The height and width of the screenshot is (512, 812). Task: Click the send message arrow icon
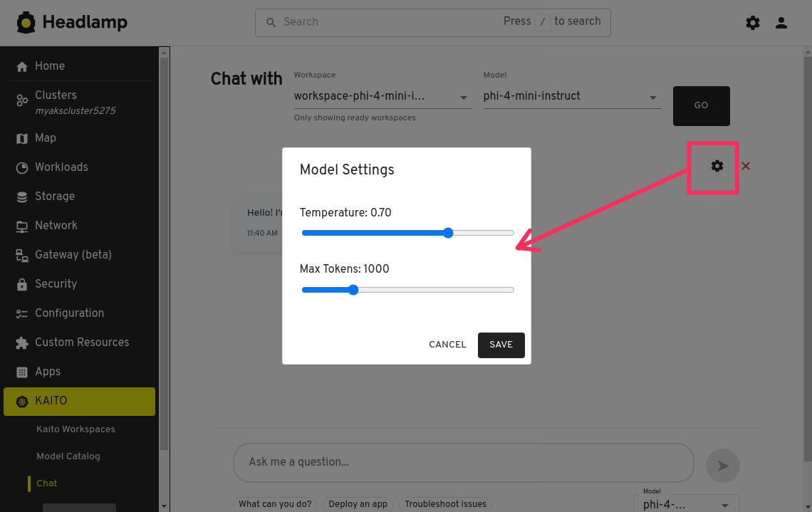(722, 466)
